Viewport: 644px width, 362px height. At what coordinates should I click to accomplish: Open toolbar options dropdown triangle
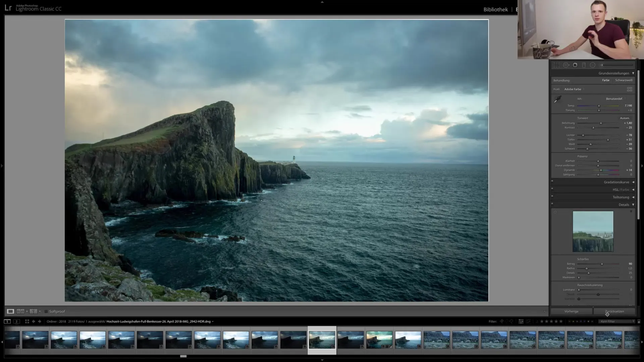(x=545, y=312)
